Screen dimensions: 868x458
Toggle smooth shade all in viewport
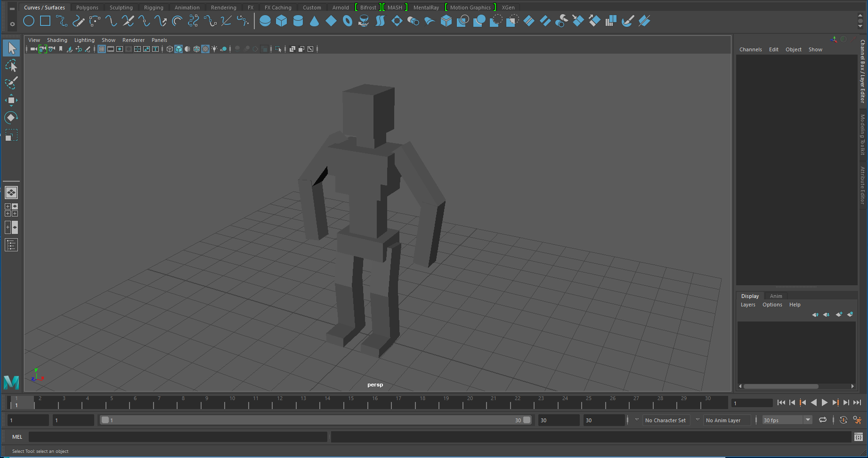[x=178, y=49]
